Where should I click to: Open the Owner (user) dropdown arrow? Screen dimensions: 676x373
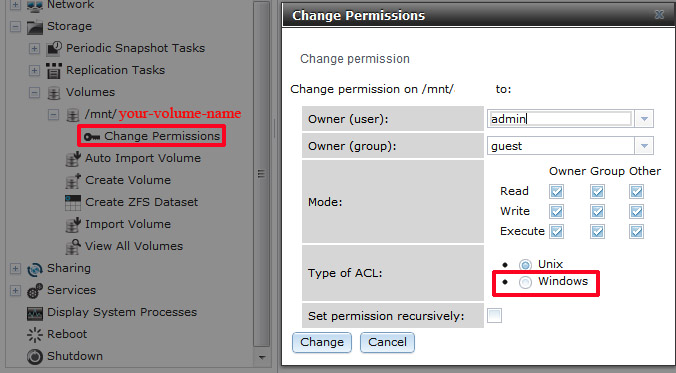tap(644, 119)
